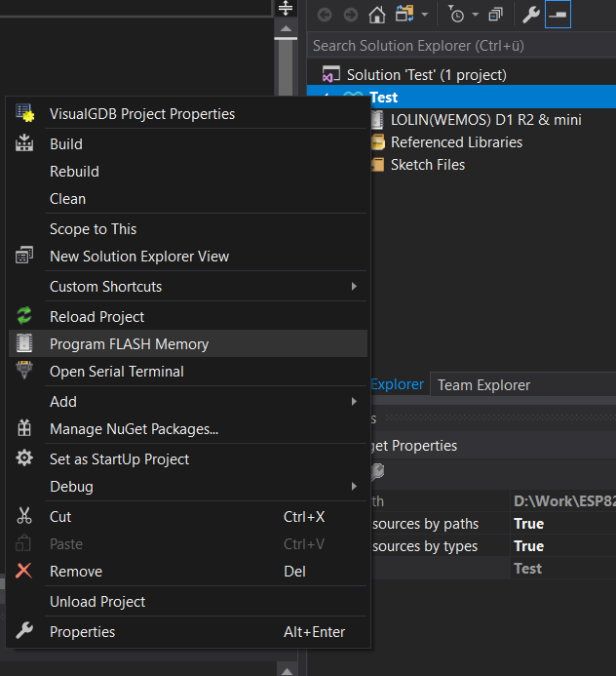Expand the Custom Shortcuts submenu arrow
616x676 pixels.
[x=354, y=286]
